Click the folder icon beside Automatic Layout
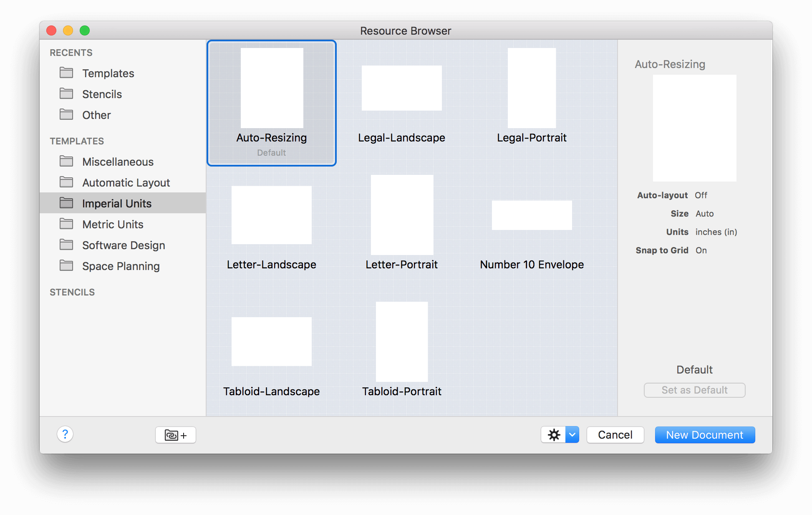Screen dimensions: 812x515 [66, 182]
